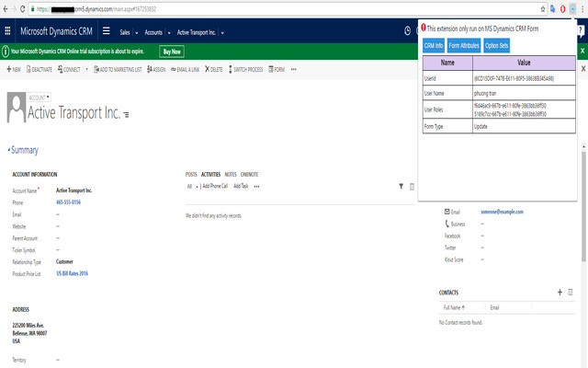588x368 pixels.
Task: Click FORM in command bar
Action: [x=277, y=70]
